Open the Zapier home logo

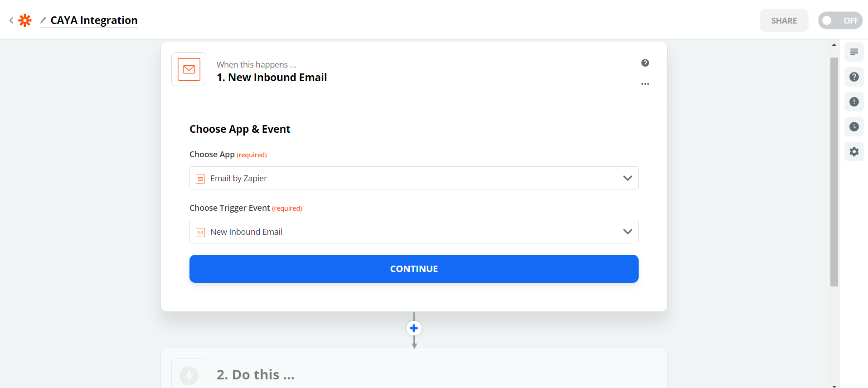coord(25,20)
